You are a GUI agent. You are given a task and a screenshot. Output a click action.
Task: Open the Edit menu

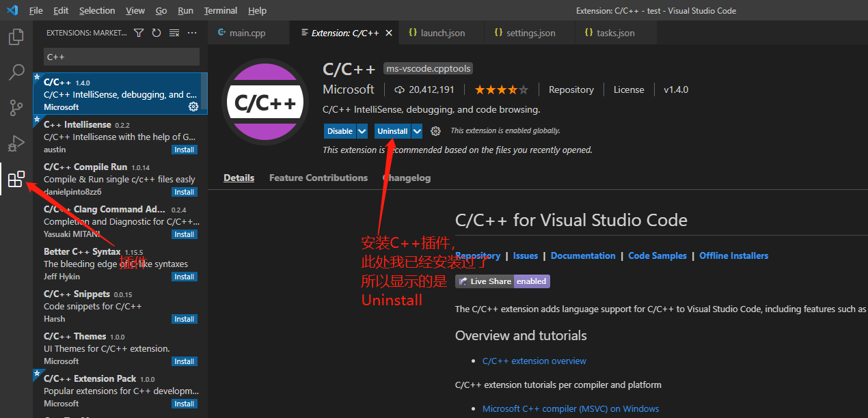click(61, 10)
